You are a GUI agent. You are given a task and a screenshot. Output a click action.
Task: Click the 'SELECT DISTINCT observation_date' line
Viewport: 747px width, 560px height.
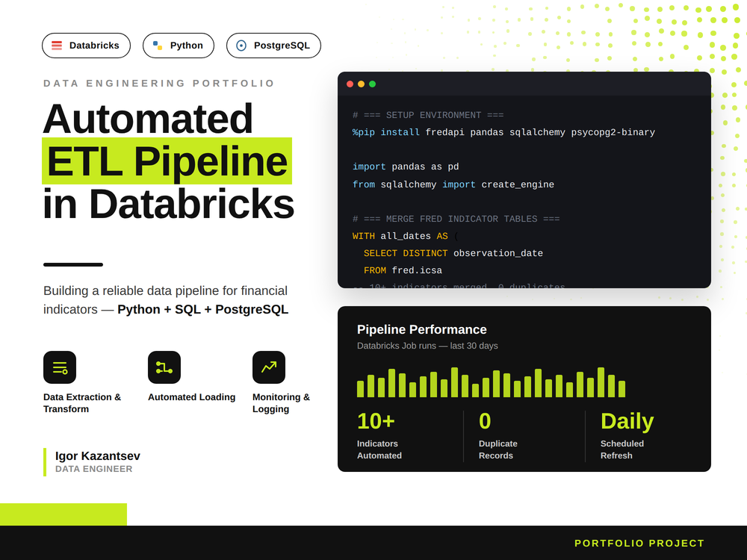click(453, 253)
